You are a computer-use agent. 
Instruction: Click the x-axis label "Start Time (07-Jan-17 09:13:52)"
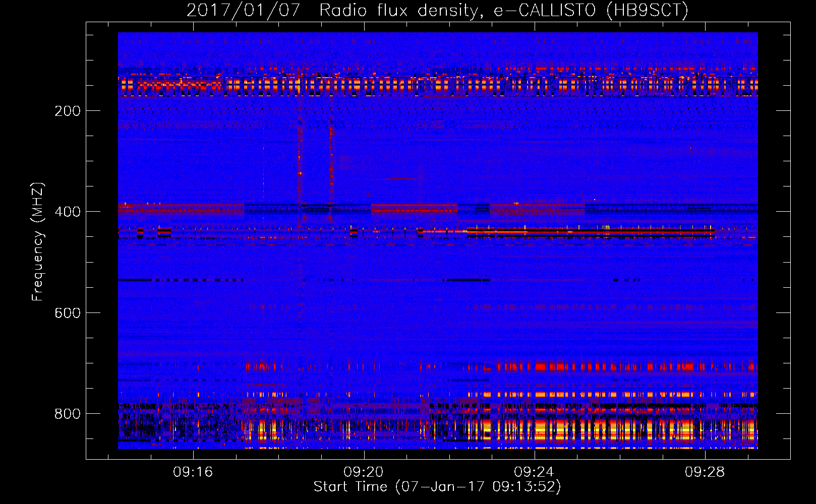pyautogui.click(x=437, y=487)
